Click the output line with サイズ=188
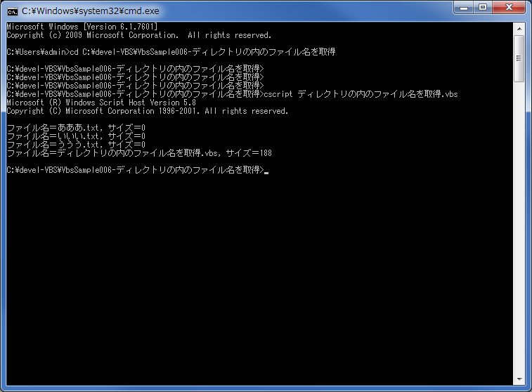The width and height of the screenshot is (532, 392). point(139,153)
